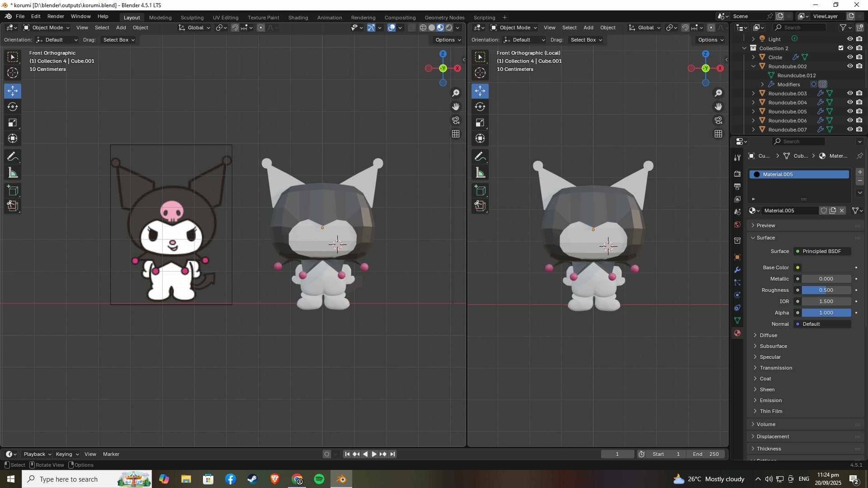Open the Add menu in left viewport

121,28
